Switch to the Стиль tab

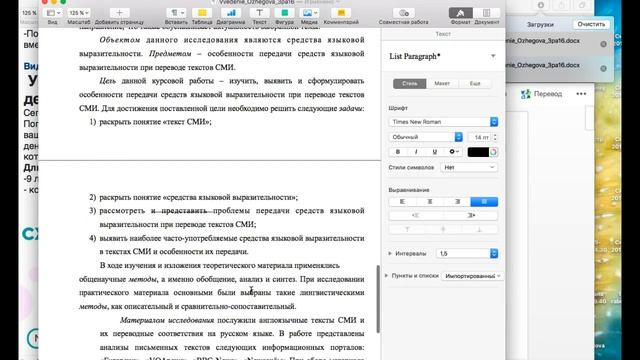409,83
